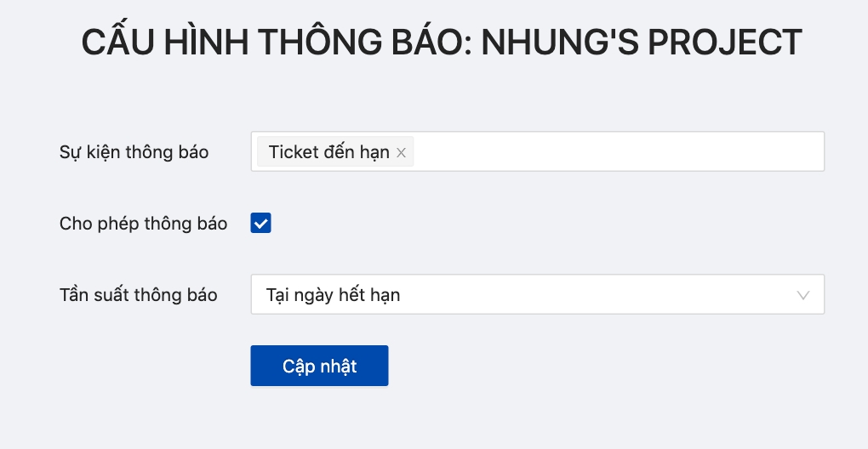Screen dimensions: 868x449
Task: Click the x icon on the event tag
Action: tap(402, 153)
